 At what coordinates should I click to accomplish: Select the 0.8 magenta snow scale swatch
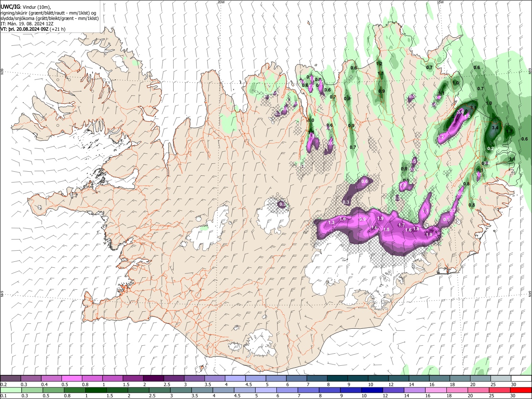(92, 379)
